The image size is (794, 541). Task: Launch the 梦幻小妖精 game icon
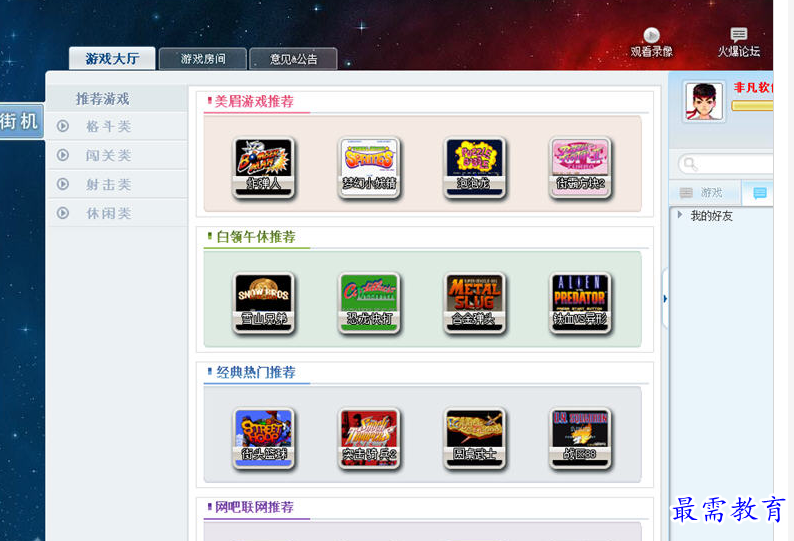pyautogui.click(x=369, y=168)
